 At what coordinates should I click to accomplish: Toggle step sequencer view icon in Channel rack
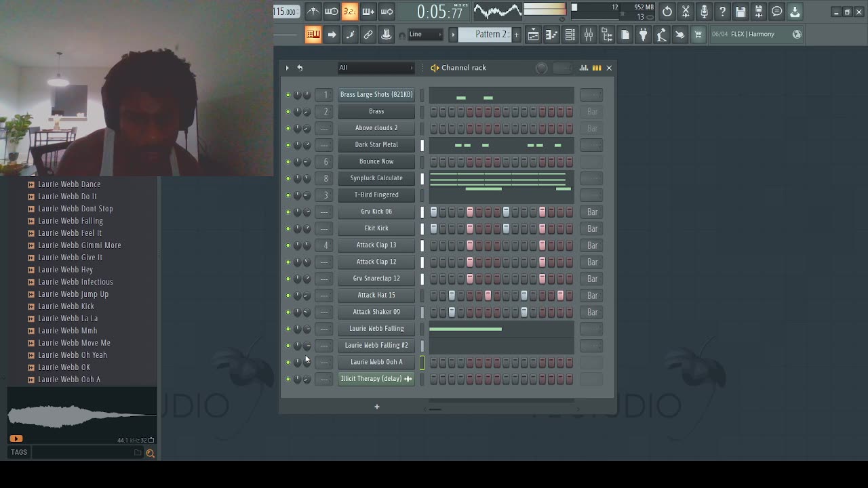597,68
